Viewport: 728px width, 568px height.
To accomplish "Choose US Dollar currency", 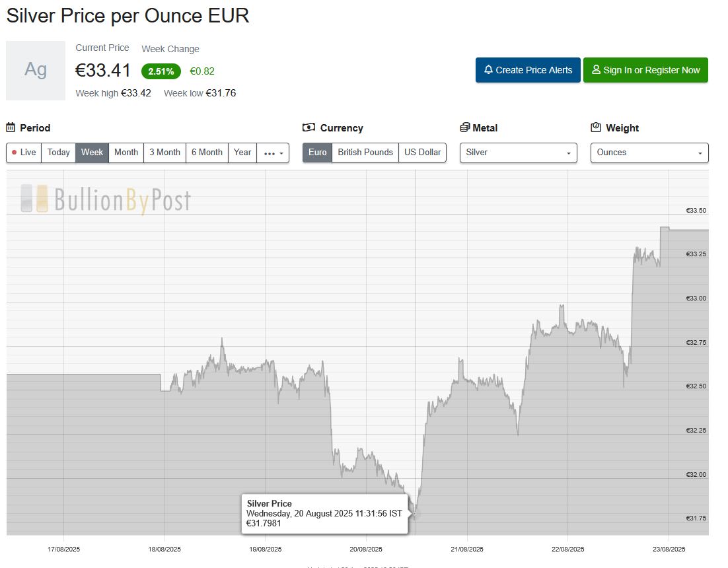I will click(423, 153).
